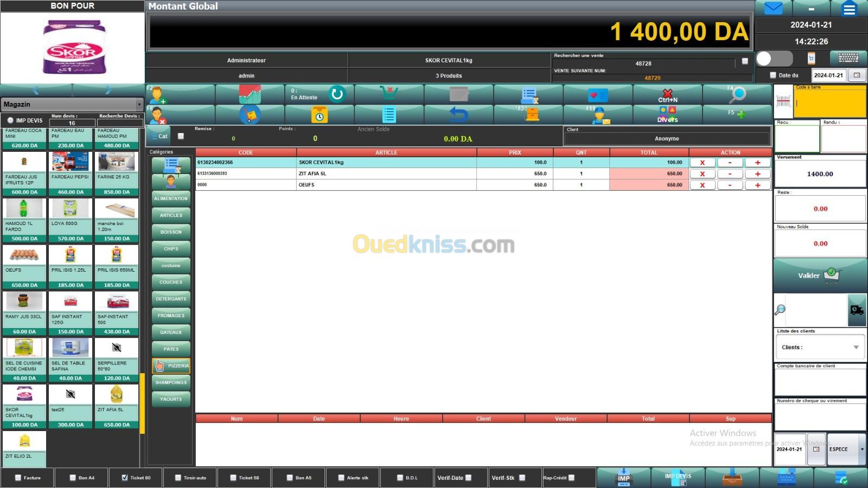Click the En Attente refresh icon
The height and width of the screenshot is (488, 868).
pos(337,94)
